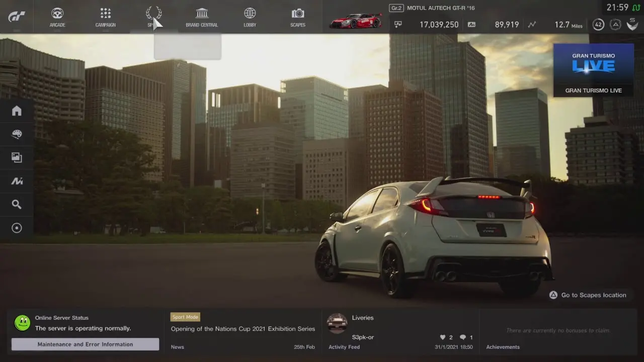Click the green smiley server status icon
Image resolution: width=644 pixels, height=362 pixels.
point(22,323)
